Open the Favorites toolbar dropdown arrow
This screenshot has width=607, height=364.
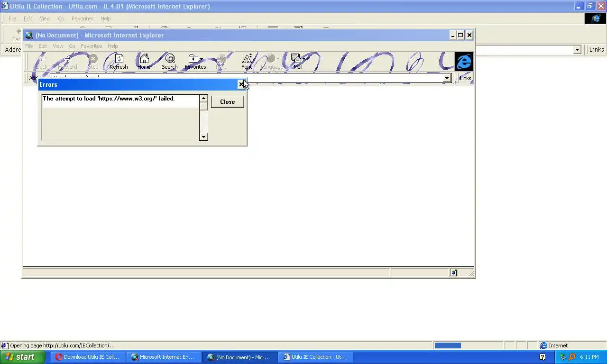(x=202, y=59)
